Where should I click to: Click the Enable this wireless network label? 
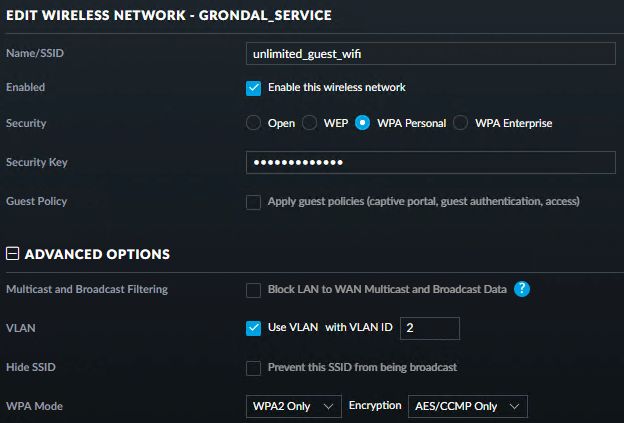(337, 88)
